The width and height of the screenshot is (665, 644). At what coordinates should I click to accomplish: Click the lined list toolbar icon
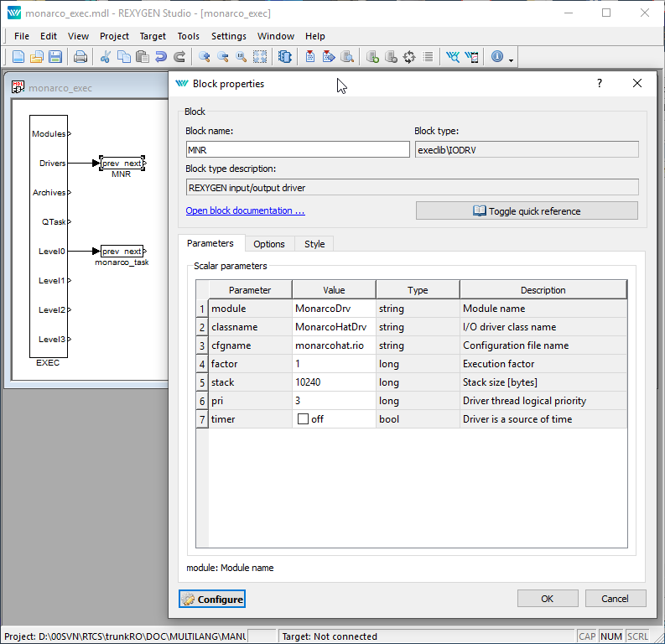(x=428, y=56)
